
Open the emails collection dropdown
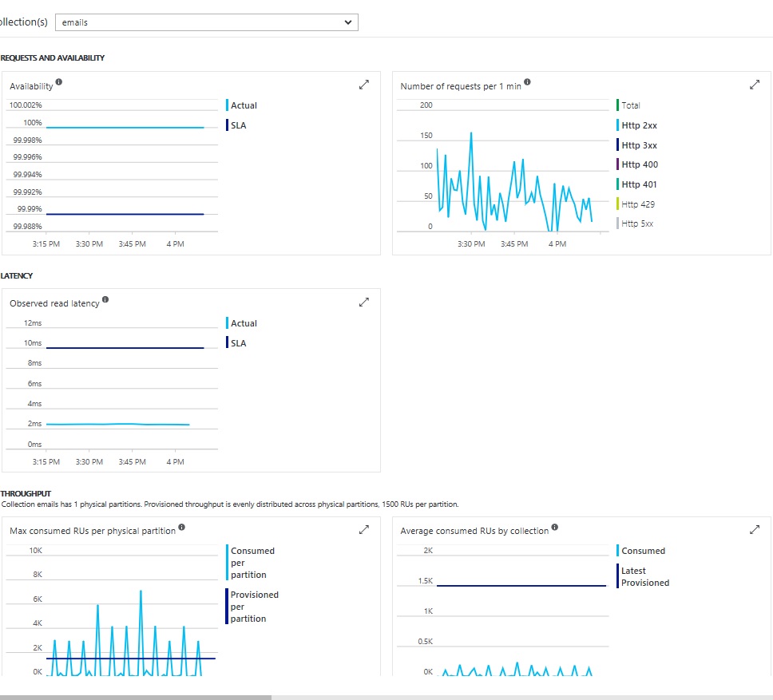pos(207,22)
